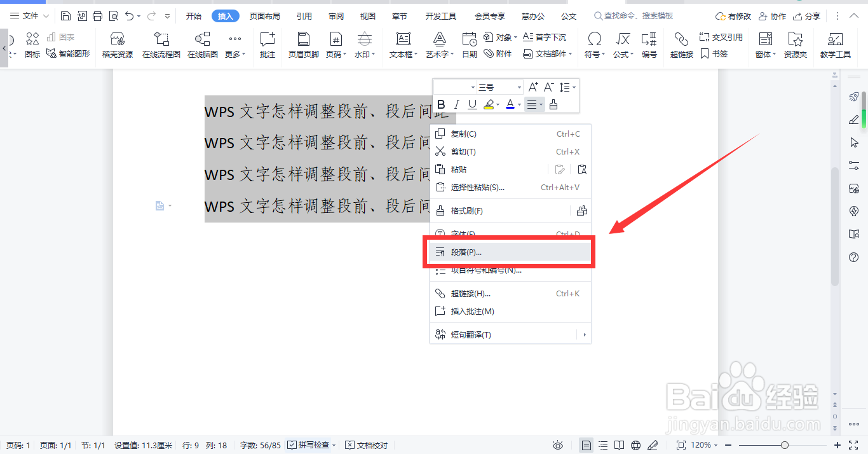The width and height of the screenshot is (868, 454).
Task: Click Underline in the mini toolbar
Action: (472, 104)
